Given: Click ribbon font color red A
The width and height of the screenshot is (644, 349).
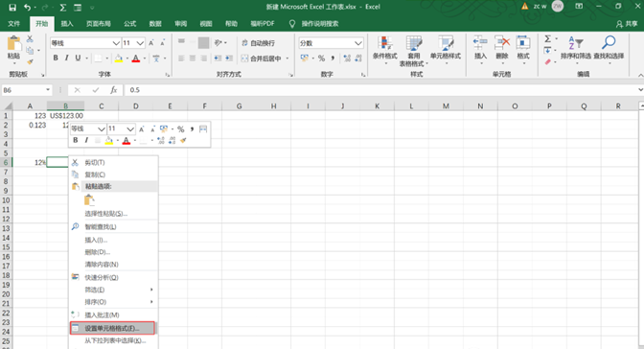Looking at the screenshot, I should pyautogui.click(x=135, y=58).
